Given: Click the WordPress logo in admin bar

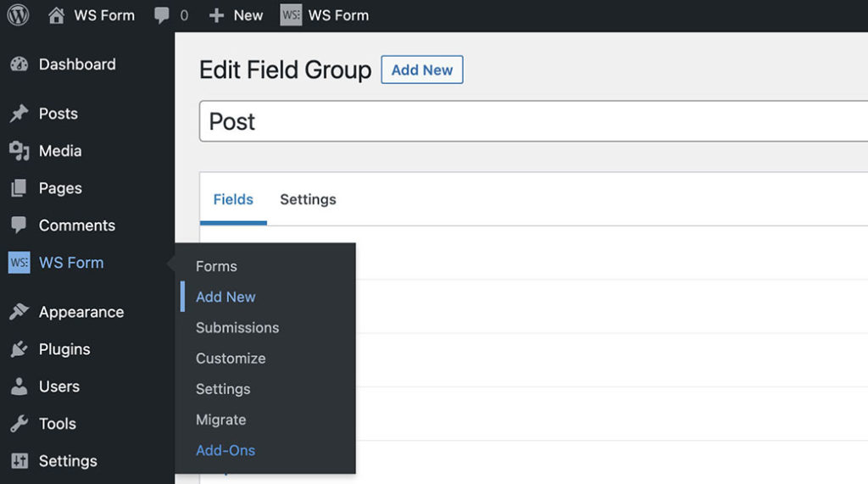Looking at the screenshot, I should click(18, 15).
